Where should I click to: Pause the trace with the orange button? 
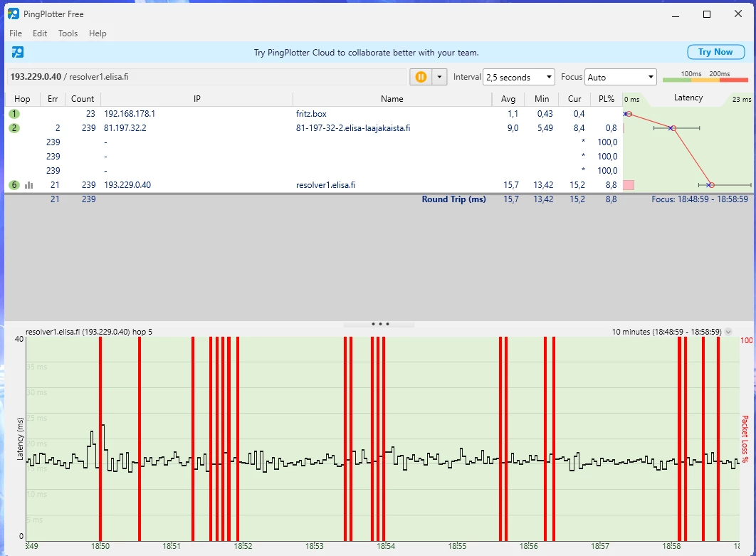(x=421, y=77)
